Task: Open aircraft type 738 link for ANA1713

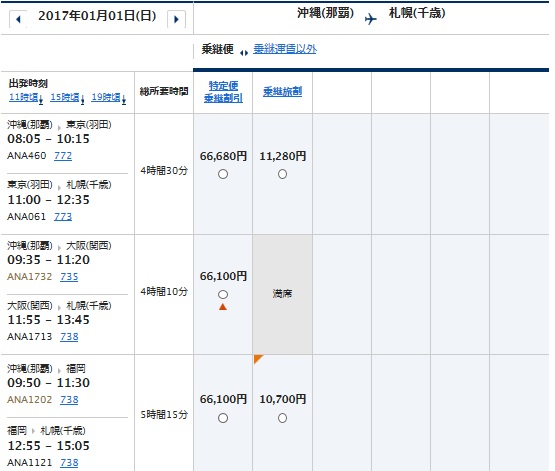Action: click(x=69, y=337)
